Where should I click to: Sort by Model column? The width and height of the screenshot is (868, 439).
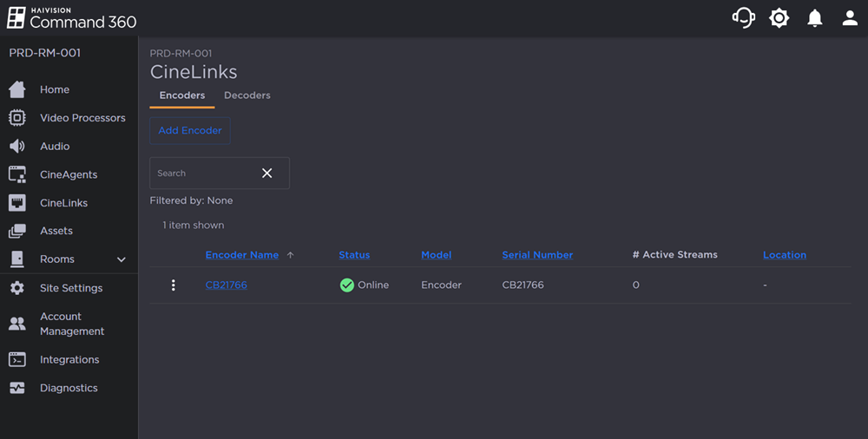coord(437,255)
